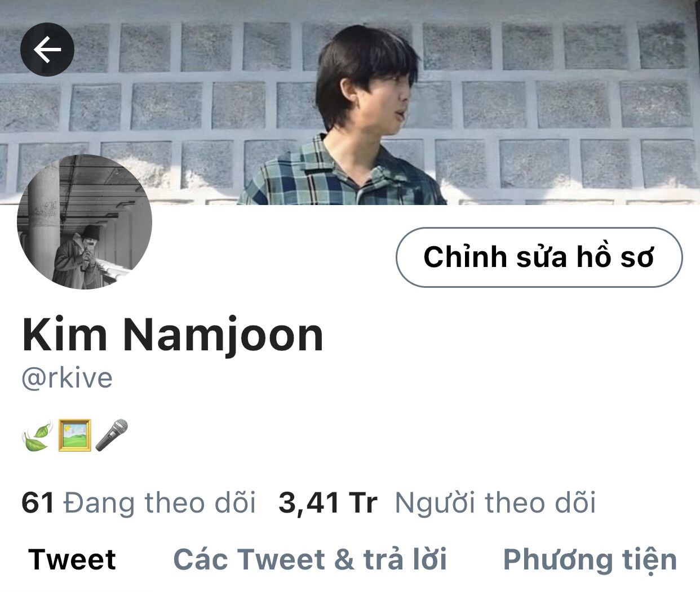Switch to Các Tweet & trả lời tab
700x592 pixels.
[310, 559]
